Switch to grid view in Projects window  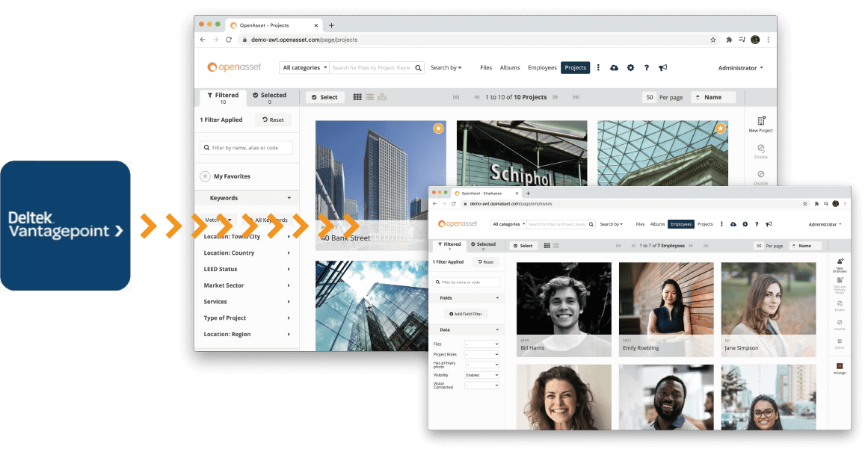[x=357, y=97]
